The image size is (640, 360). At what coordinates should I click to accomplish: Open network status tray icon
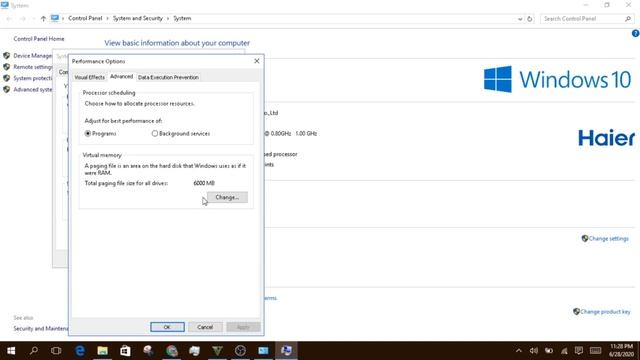pyautogui.click(x=564, y=351)
